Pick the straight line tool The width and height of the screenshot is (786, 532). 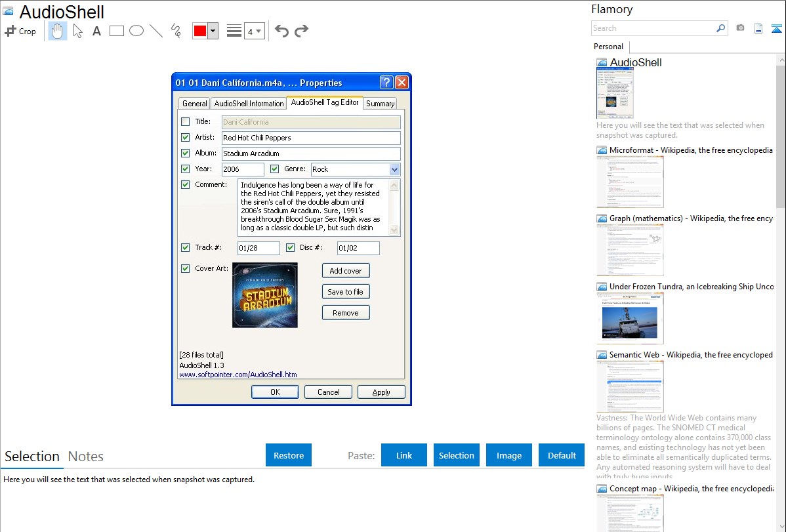156,31
